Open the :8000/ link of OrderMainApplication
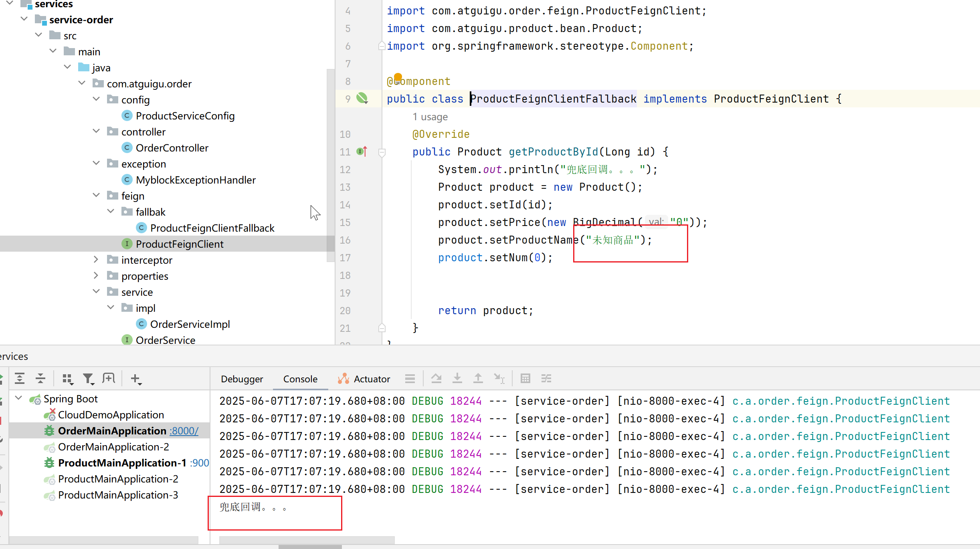This screenshot has height=549, width=980. point(184,431)
